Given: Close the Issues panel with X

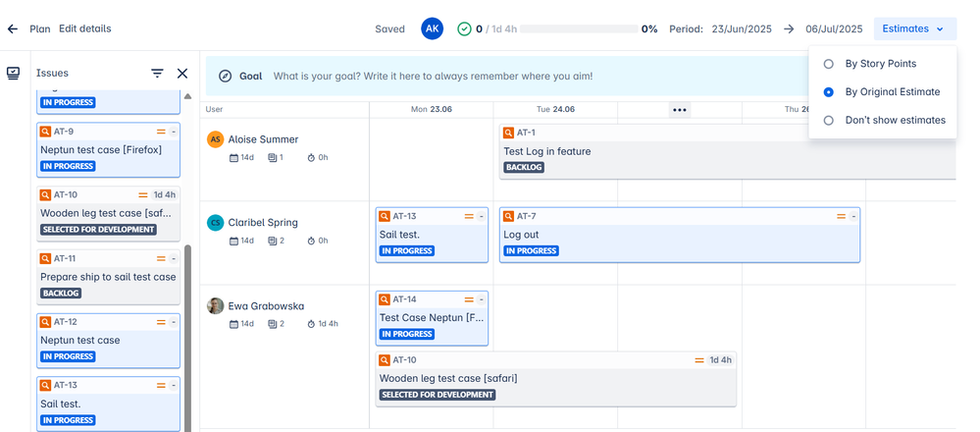Looking at the screenshot, I should (x=182, y=74).
